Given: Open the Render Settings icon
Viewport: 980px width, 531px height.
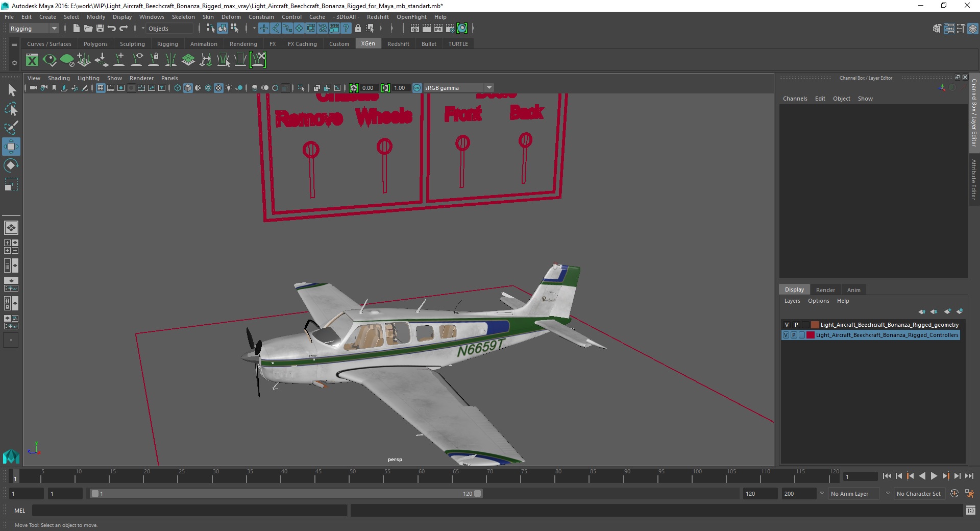Looking at the screenshot, I should (450, 29).
